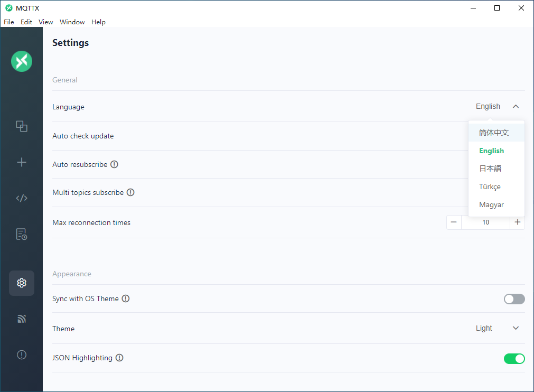Open the Help menu
Screen dimensions: 534x392
coord(98,22)
